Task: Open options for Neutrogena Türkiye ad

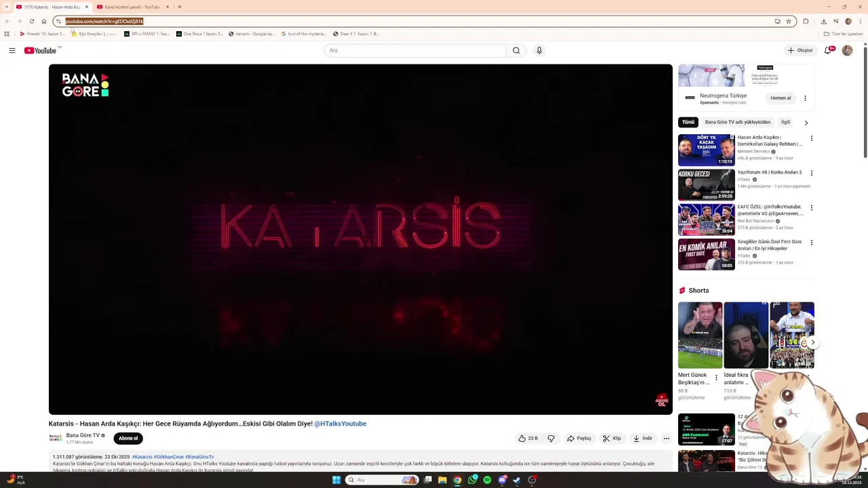Action: click(805, 98)
